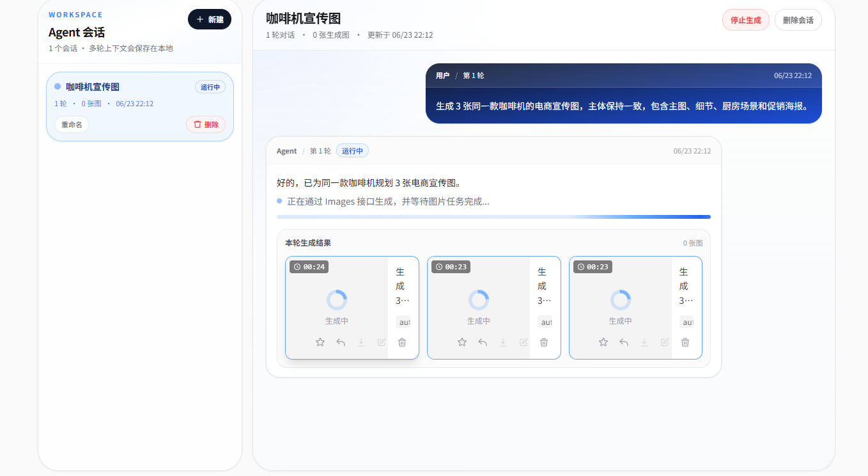This screenshot has width=868, height=476.
Task: Click the 更新于 06/23 22:12 header text
Action: 400,35
